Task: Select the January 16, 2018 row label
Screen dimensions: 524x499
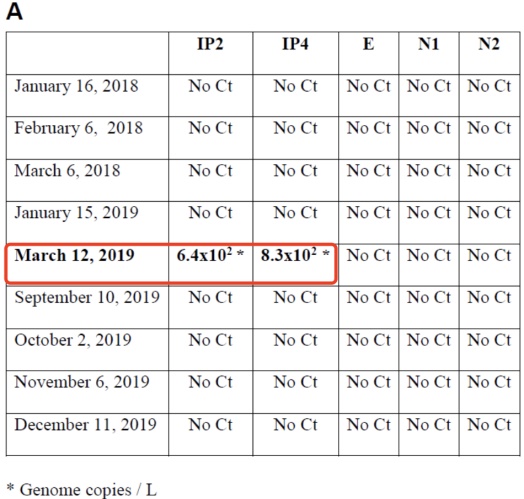Action: [76, 87]
